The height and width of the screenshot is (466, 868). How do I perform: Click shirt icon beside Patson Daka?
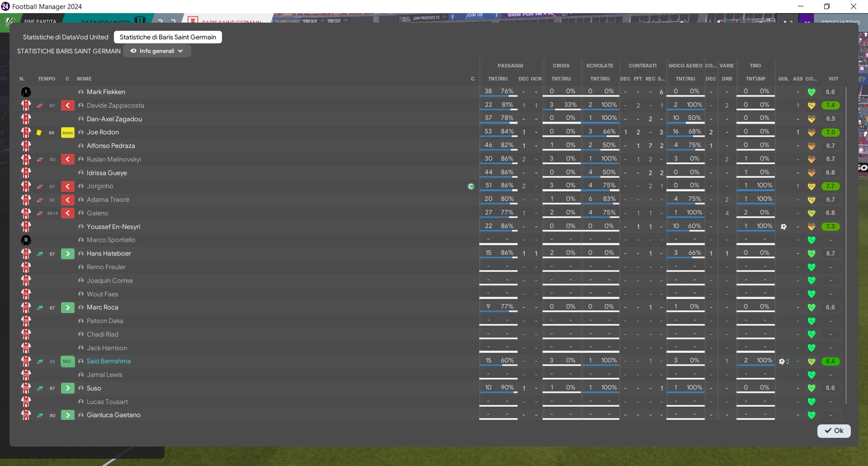(x=26, y=321)
